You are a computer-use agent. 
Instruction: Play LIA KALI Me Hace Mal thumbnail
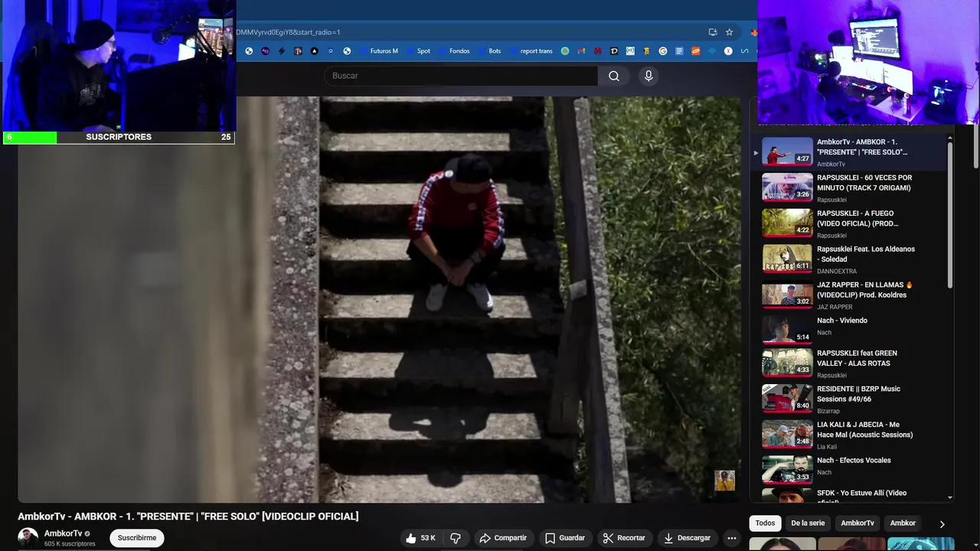(x=787, y=434)
